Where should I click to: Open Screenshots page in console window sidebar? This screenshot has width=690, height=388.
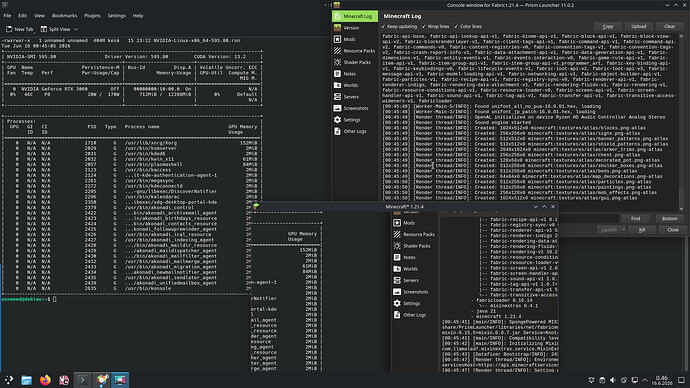pyautogui.click(x=355, y=108)
